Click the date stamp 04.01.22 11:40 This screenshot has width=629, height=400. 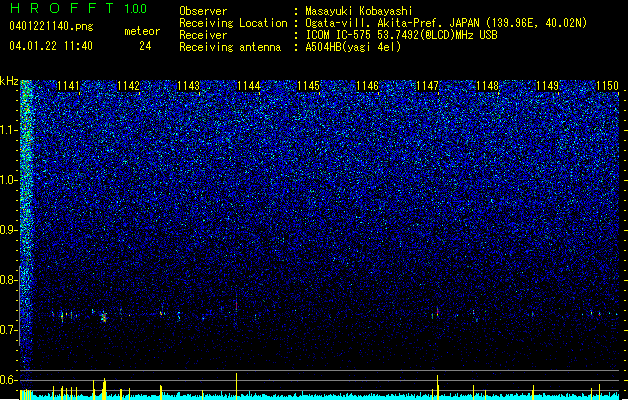click(x=51, y=46)
